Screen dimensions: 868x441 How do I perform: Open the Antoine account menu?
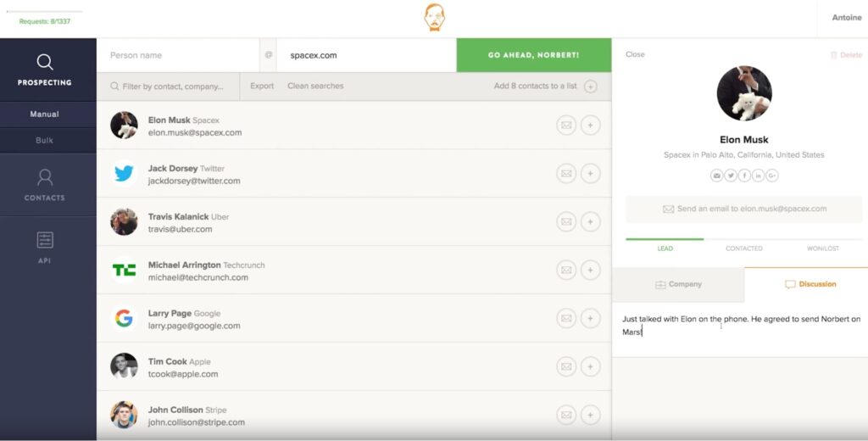(x=845, y=18)
